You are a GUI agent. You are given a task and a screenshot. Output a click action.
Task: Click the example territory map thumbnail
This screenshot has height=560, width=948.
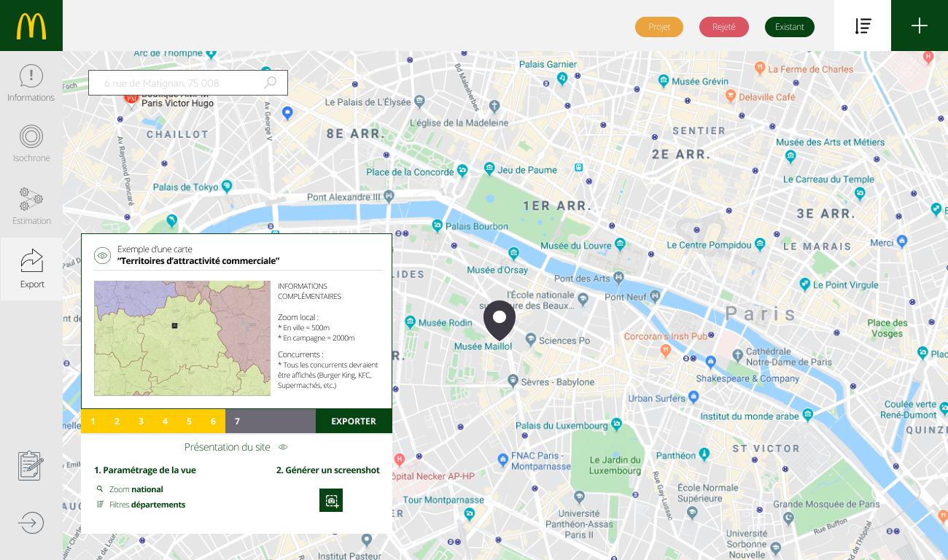[x=182, y=338]
